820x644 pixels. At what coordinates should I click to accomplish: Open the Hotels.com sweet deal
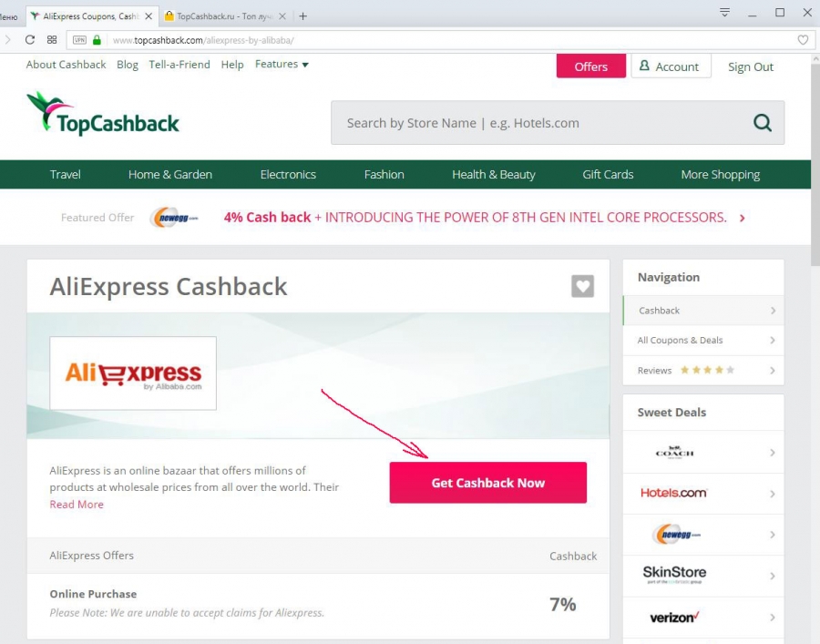click(703, 494)
